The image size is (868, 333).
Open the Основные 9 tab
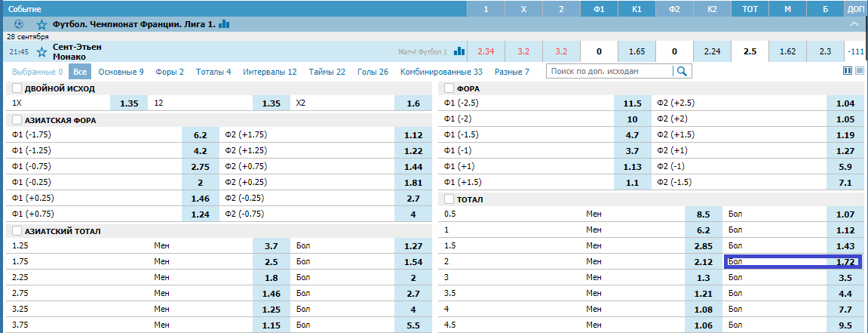point(121,72)
